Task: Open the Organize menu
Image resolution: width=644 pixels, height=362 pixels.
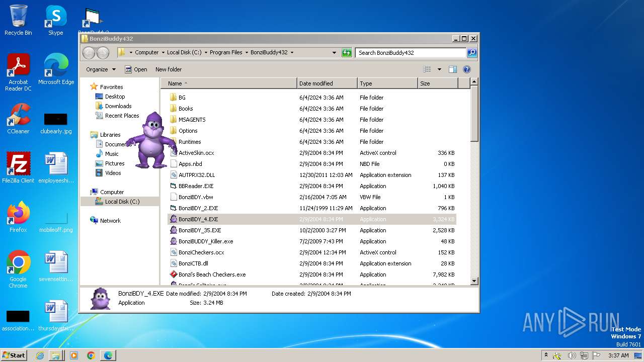Action: [101, 69]
